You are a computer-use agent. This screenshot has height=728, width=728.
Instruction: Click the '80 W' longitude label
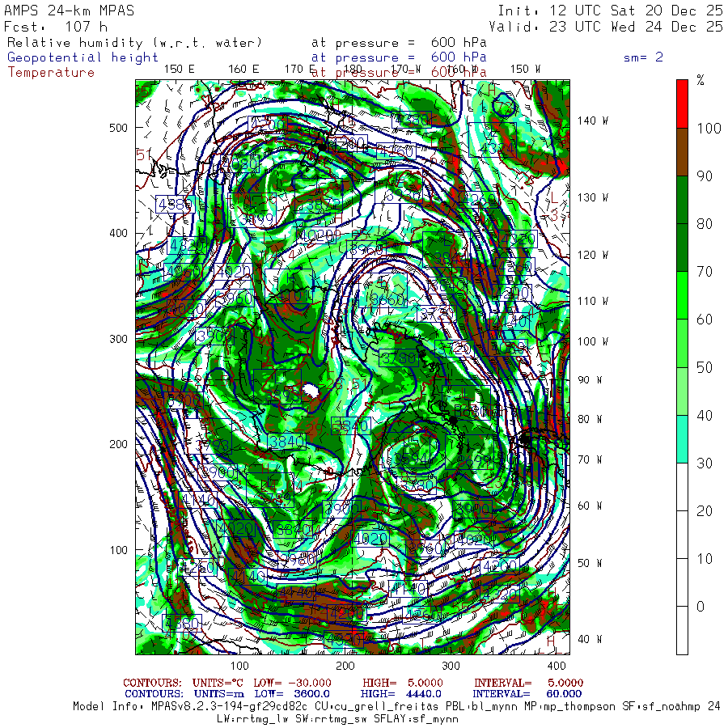[590, 419]
